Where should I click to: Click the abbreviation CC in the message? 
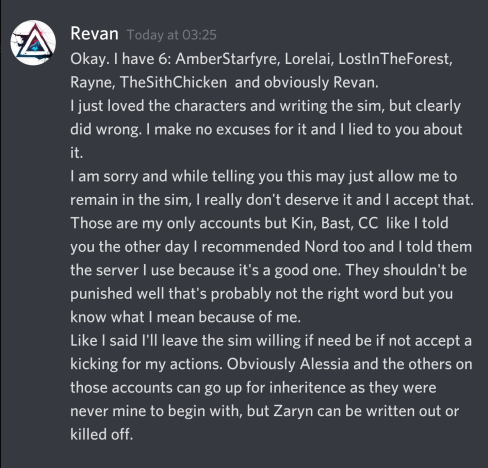368,223
